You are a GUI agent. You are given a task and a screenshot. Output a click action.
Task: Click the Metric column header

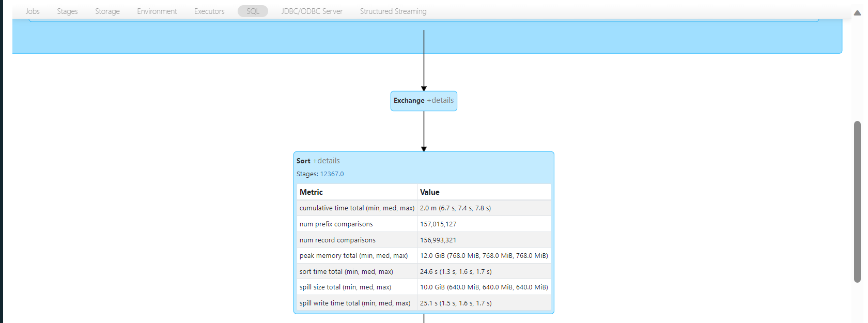click(x=311, y=192)
